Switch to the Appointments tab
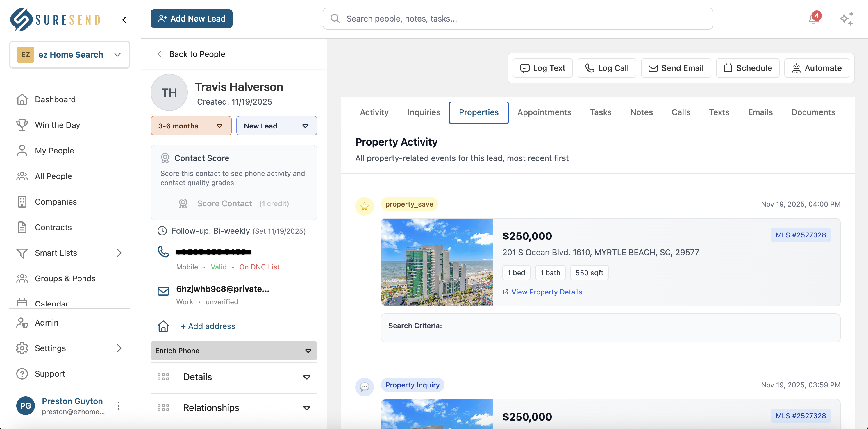Image resolution: width=868 pixels, height=429 pixels. pyautogui.click(x=544, y=112)
